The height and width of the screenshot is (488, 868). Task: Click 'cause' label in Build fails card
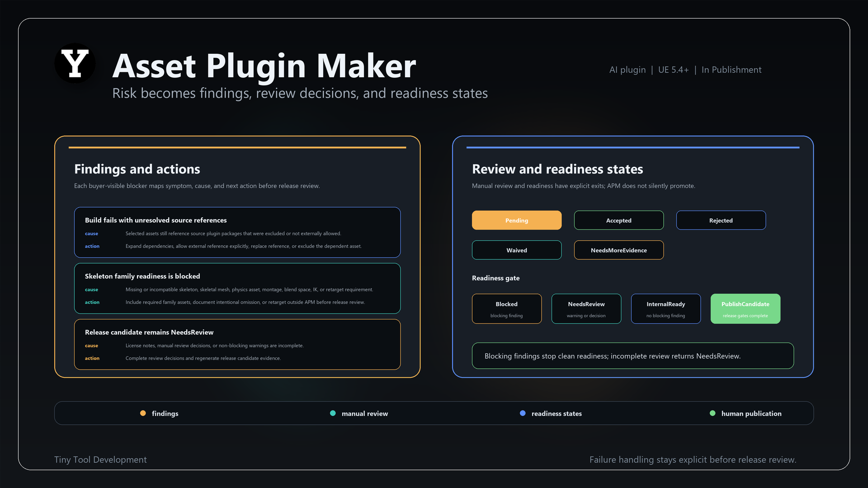tap(91, 234)
